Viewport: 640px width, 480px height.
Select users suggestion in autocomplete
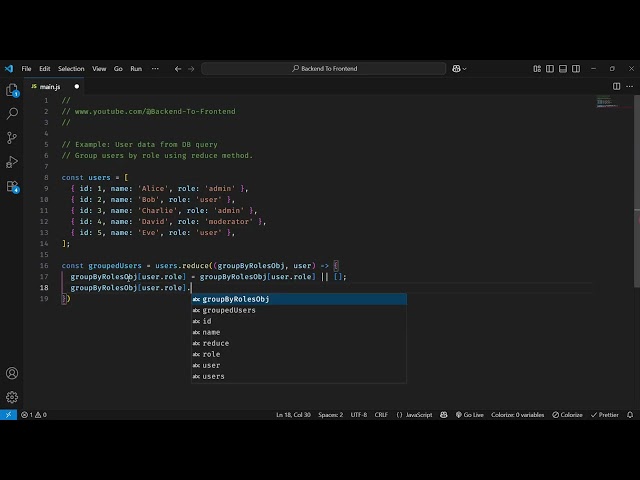tap(299, 376)
